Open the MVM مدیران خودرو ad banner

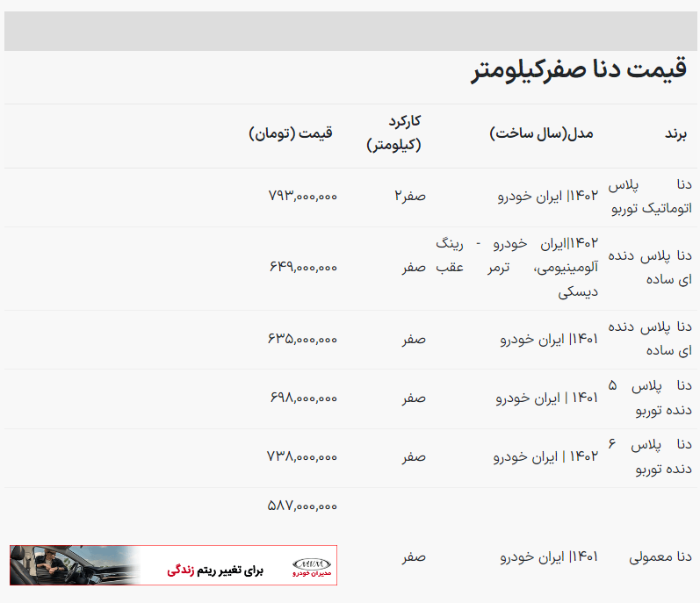(x=173, y=565)
